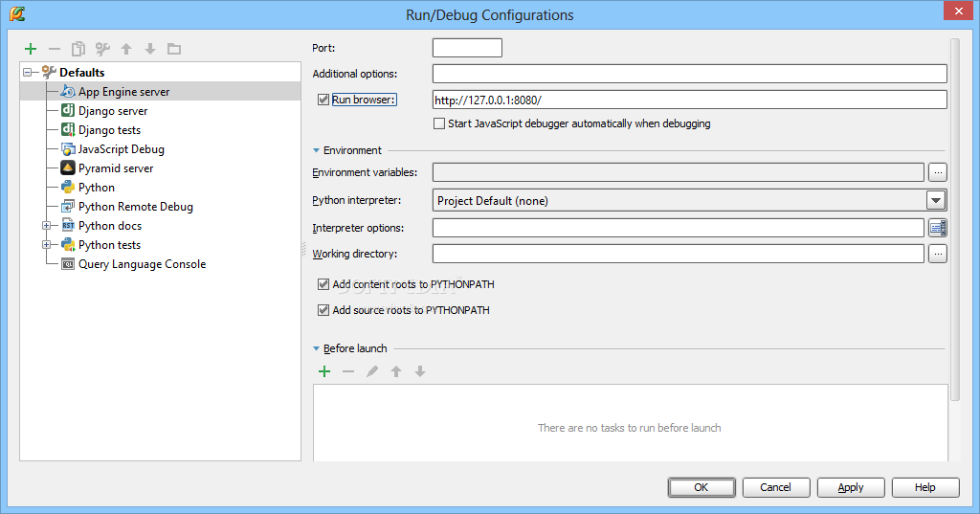980x514 pixels.
Task: Edit Before launch task pencil icon
Action: (372, 371)
